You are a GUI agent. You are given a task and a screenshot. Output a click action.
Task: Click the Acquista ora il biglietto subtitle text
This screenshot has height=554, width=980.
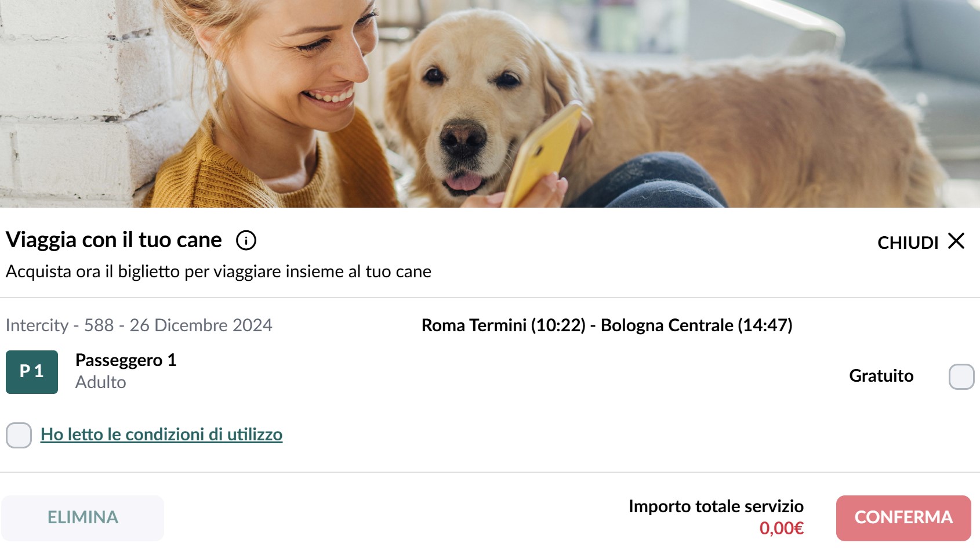point(219,271)
